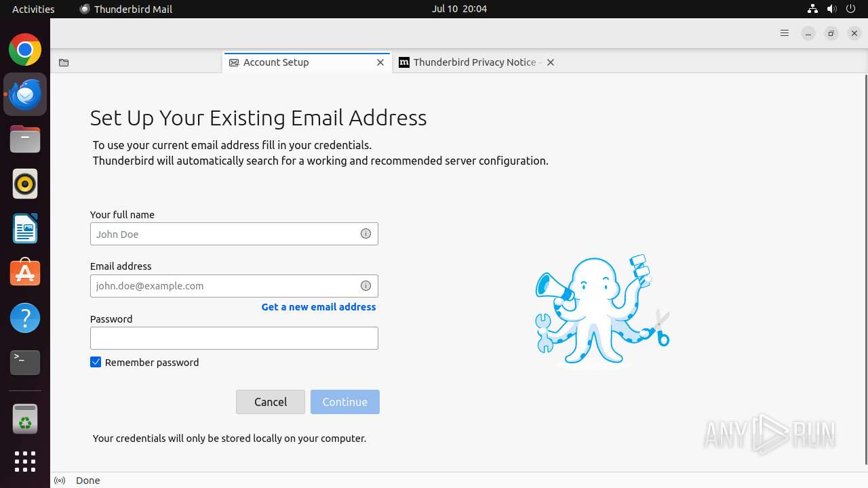Follow the Get a new email address link
Screen dimensions: 868x488
click(319, 307)
